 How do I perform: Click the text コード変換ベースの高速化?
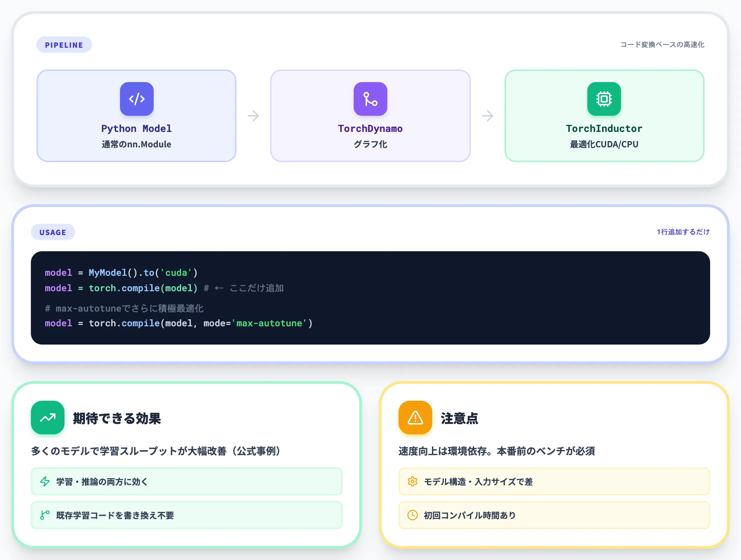tap(662, 45)
